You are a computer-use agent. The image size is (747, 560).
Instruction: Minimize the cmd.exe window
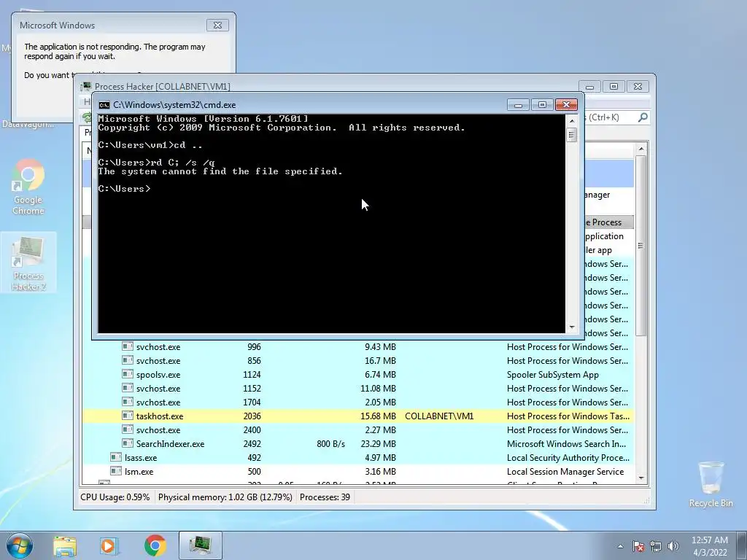pos(519,105)
